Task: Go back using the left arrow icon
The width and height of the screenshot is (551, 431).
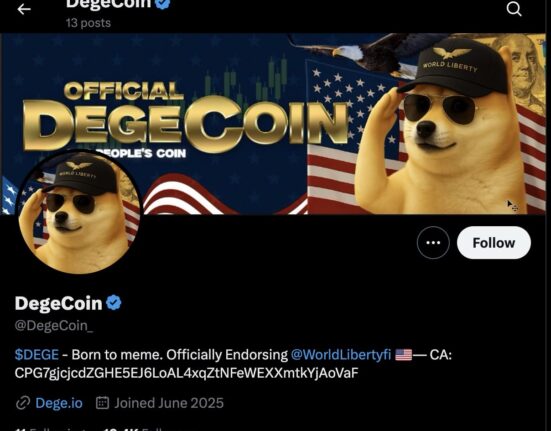Action: tap(24, 9)
